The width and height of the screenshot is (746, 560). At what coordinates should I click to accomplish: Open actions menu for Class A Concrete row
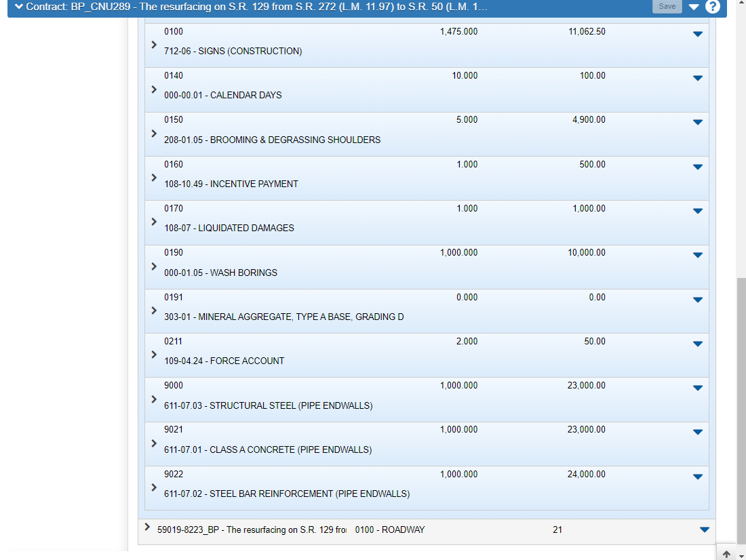coord(698,432)
